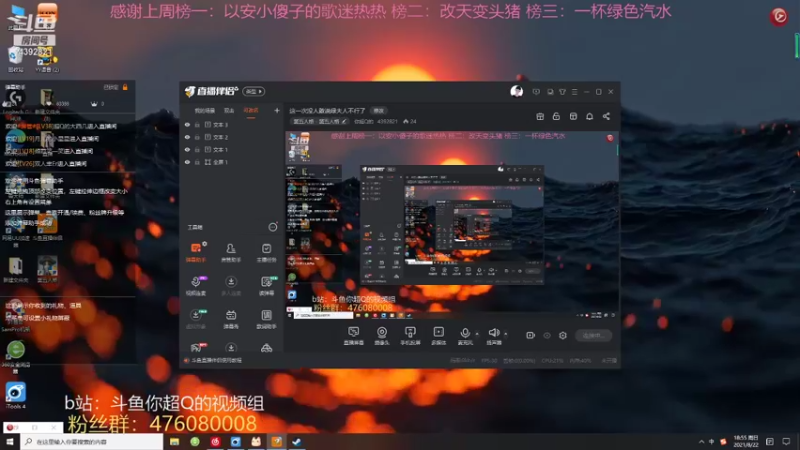Select the active orange scene tab

point(251,111)
